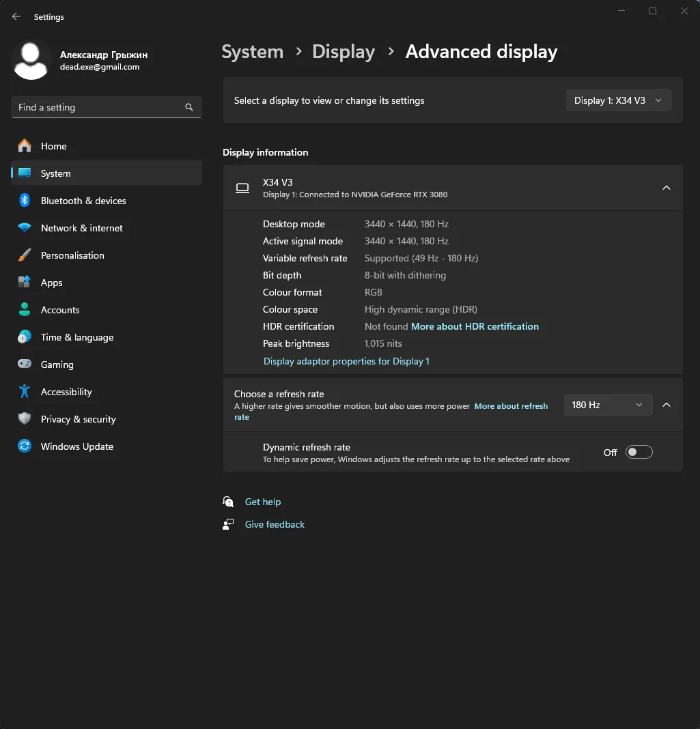Open Display adaptor properties for Display 1

pos(346,361)
